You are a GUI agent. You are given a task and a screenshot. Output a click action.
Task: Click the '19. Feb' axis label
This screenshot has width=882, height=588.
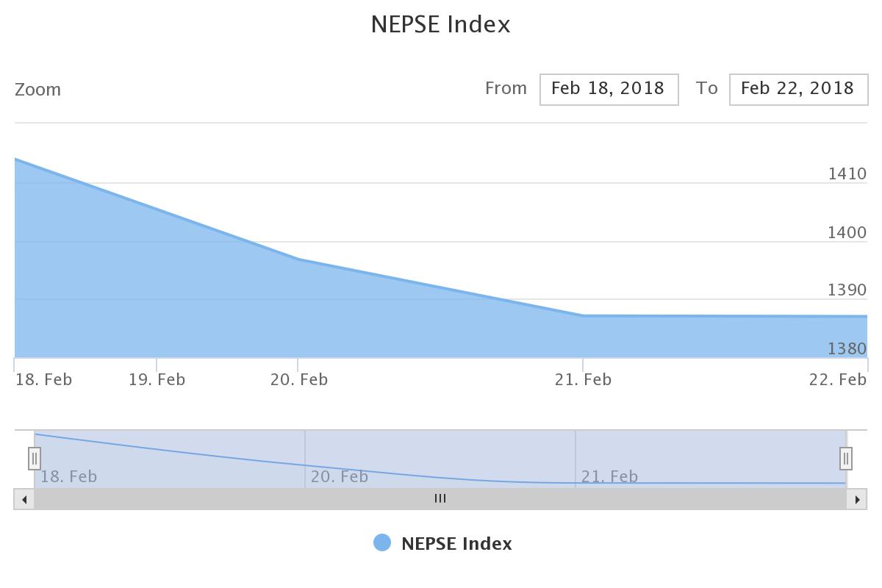point(157,379)
